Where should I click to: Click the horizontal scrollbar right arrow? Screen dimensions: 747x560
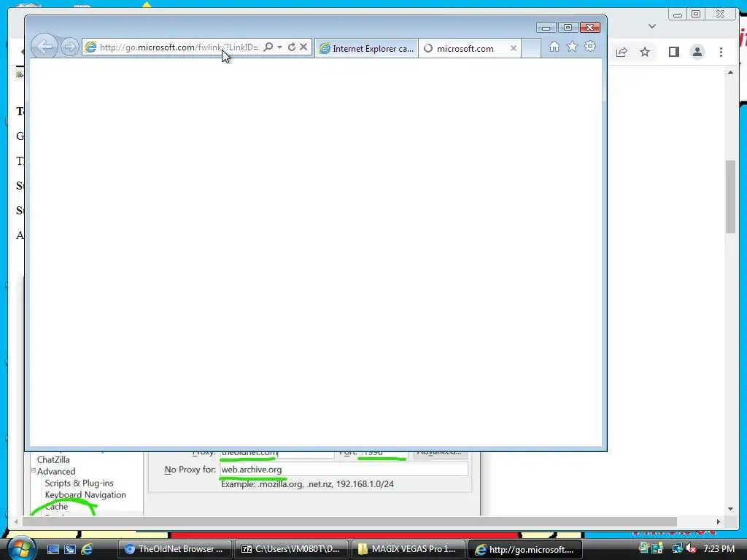click(x=719, y=521)
